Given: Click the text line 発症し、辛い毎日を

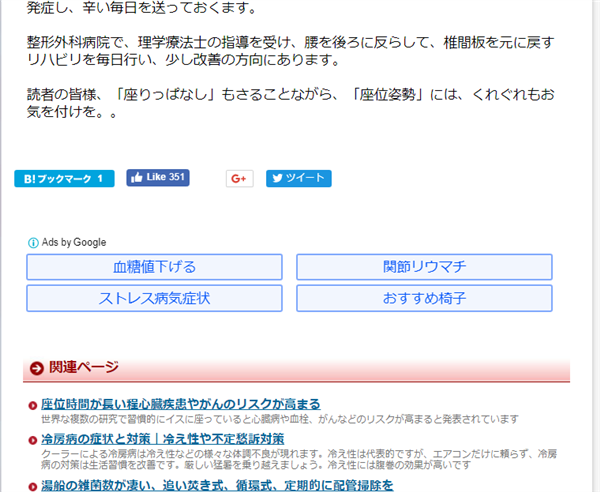Looking at the screenshot, I should pos(142,8).
